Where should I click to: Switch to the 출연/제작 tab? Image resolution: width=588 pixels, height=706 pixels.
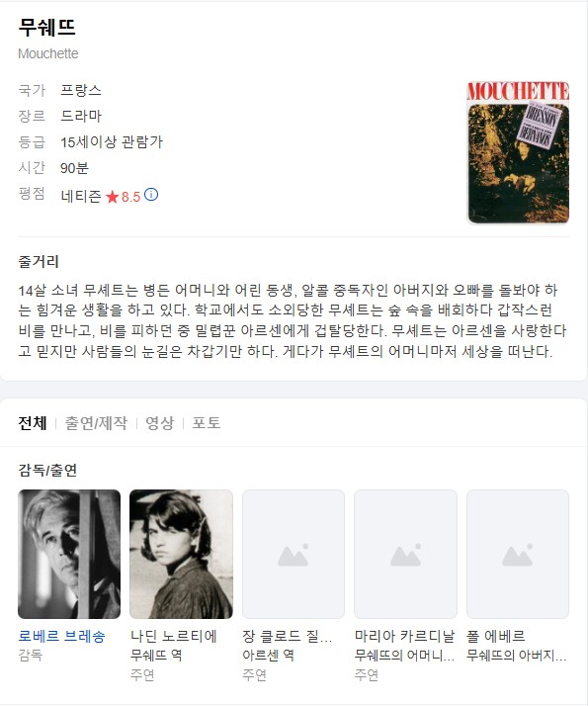click(96, 423)
